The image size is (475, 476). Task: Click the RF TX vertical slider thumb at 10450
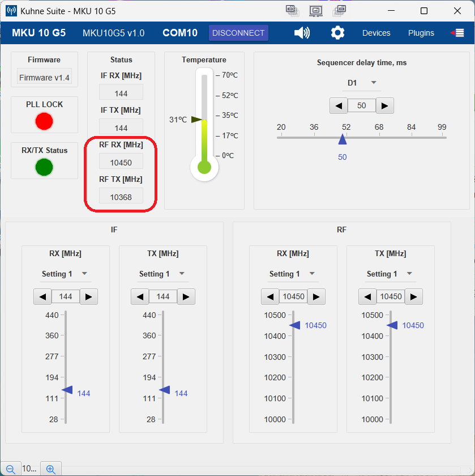pos(392,325)
